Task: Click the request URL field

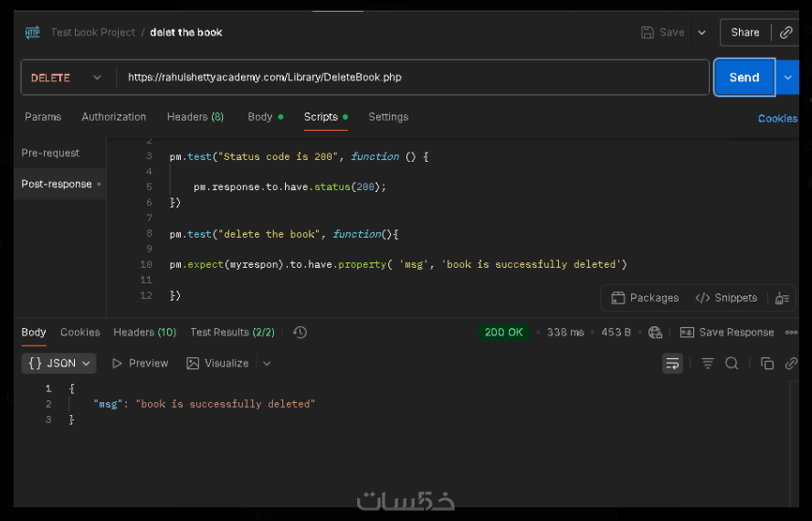Action: coord(411,78)
